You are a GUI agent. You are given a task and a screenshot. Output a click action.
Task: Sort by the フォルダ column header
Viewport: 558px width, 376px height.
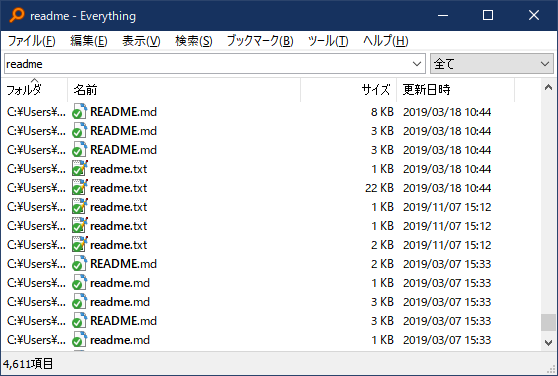coord(34,90)
